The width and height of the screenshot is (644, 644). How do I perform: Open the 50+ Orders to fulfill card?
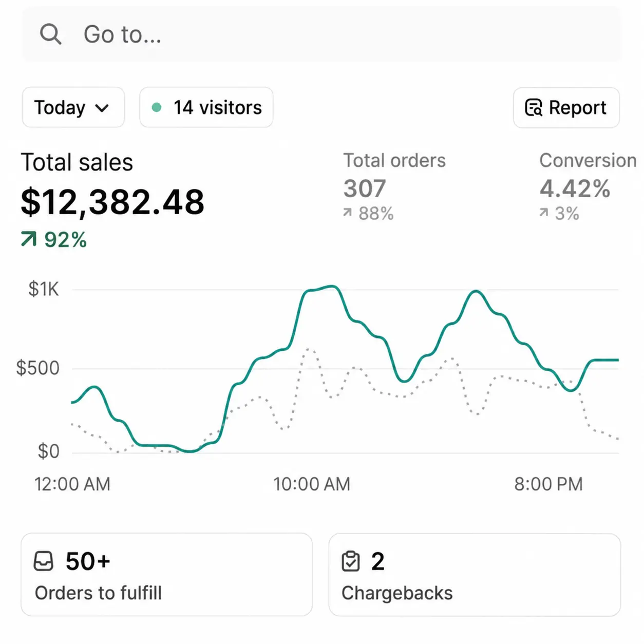tap(167, 575)
